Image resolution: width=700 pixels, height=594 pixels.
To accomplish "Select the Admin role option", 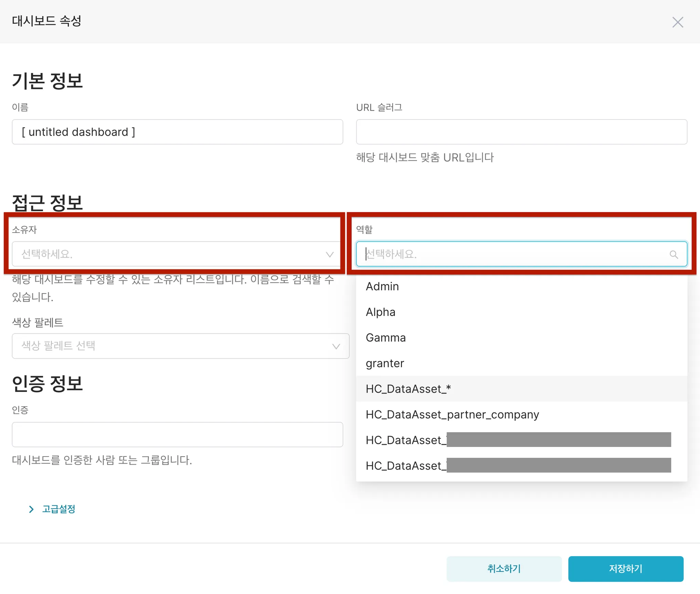I will (x=382, y=286).
